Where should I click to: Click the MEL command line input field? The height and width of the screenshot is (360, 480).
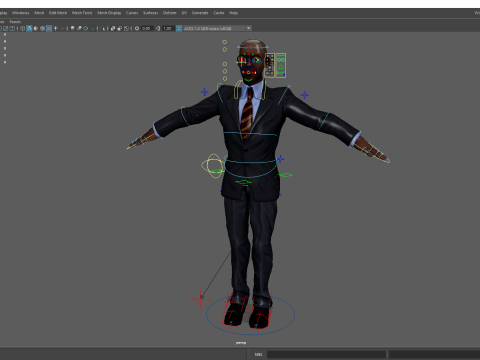[x=326, y=354]
